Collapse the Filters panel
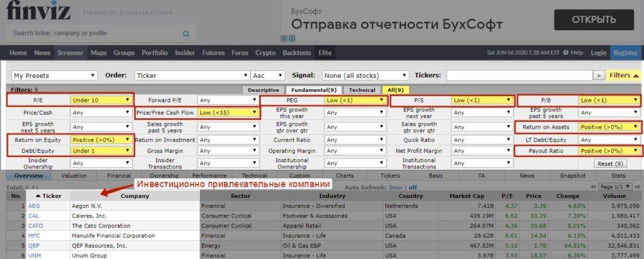 (623, 75)
